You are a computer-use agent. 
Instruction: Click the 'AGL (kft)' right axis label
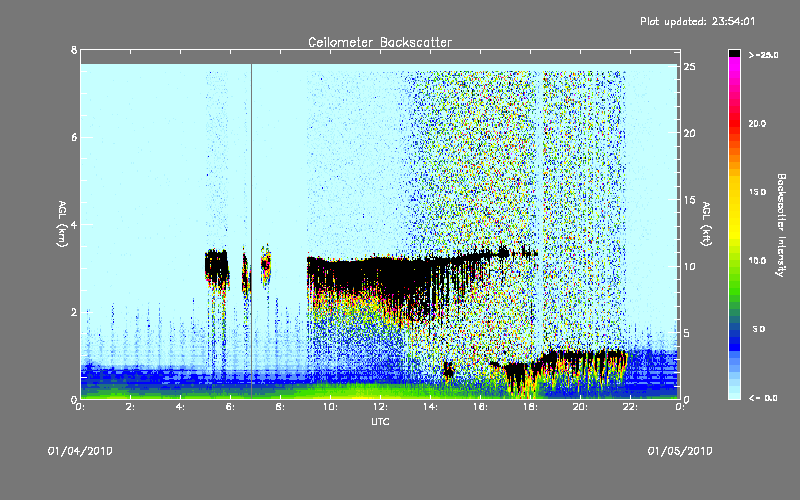pos(706,224)
